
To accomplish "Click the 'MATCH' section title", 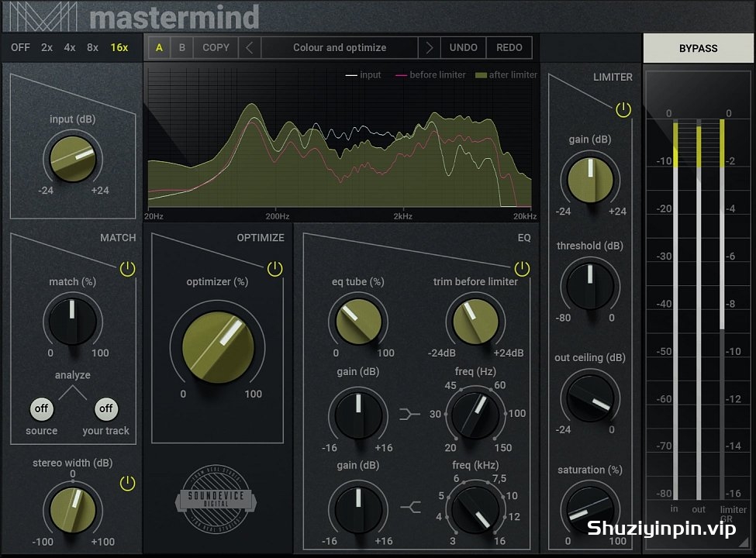I will 118,238.
